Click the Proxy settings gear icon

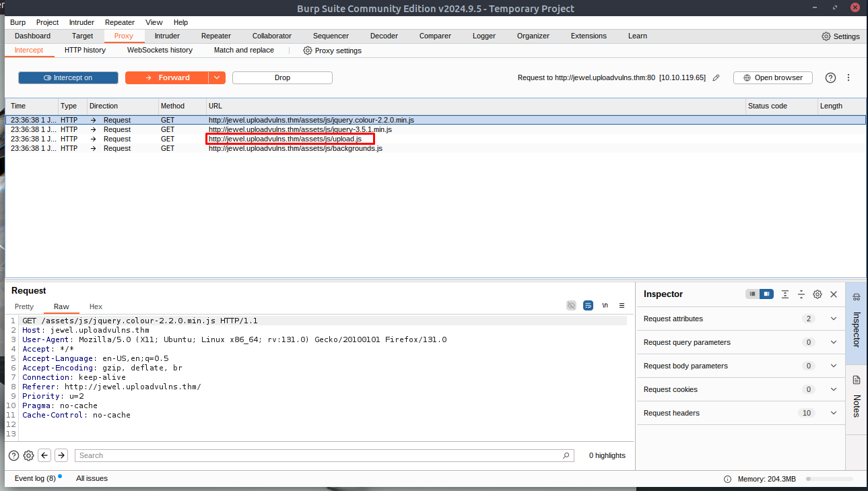[x=308, y=51]
